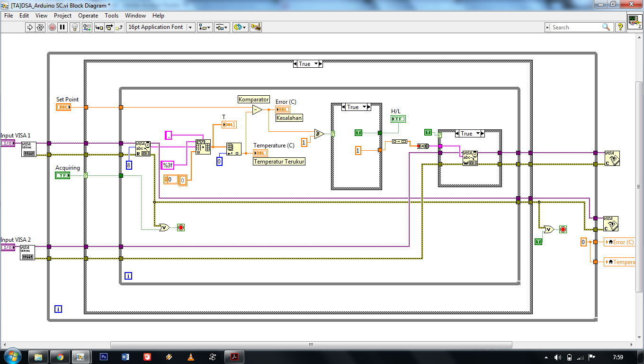
Task: Click the outer loop stop terminal
Action: [x=563, y=229]
